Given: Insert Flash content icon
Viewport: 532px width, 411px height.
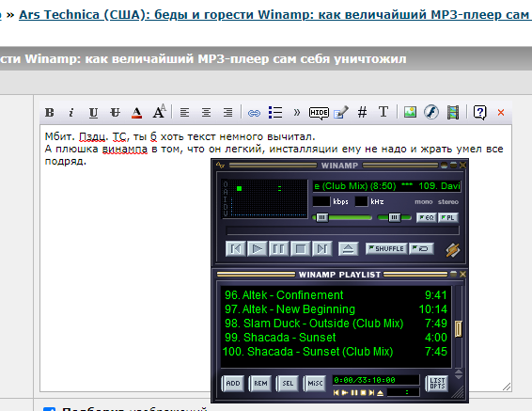Looking at the screenshot, I should tap(431, 112).
